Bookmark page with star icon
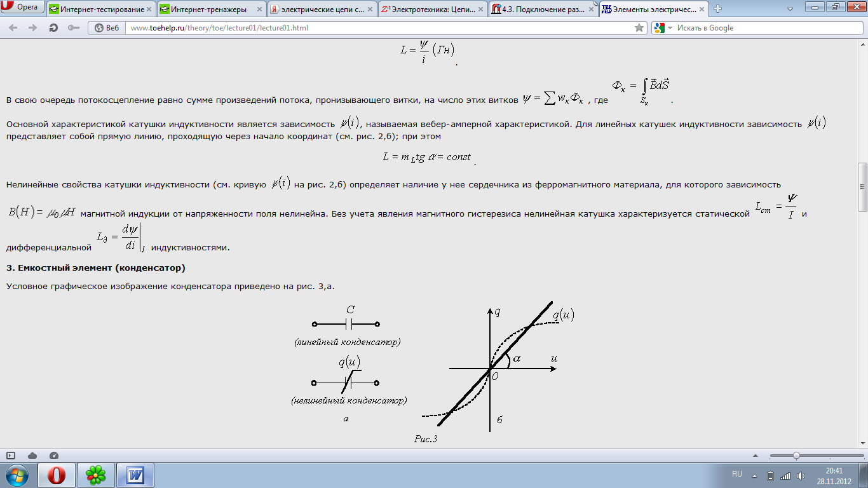Image resolution: width=868 pixels, height=488 pixels. tap(639, 28)
